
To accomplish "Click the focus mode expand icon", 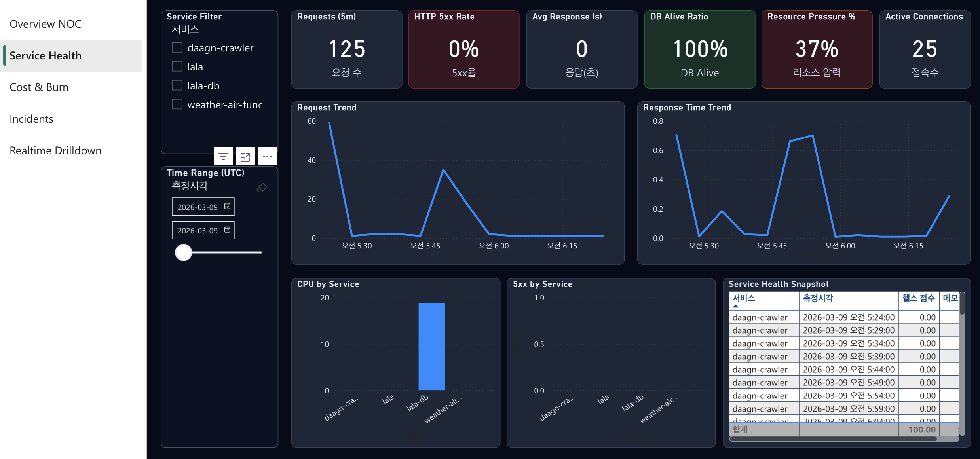I will [x=245, y=157].
